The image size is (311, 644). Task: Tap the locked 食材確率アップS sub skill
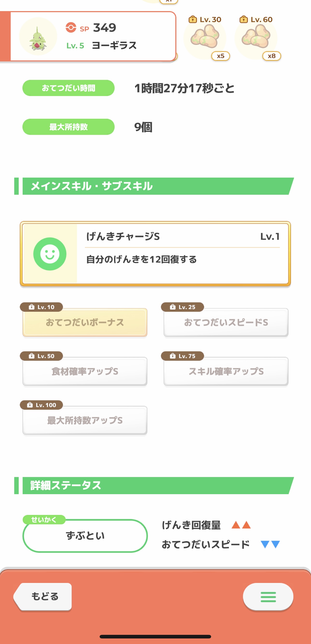click(x=85, y=371)
